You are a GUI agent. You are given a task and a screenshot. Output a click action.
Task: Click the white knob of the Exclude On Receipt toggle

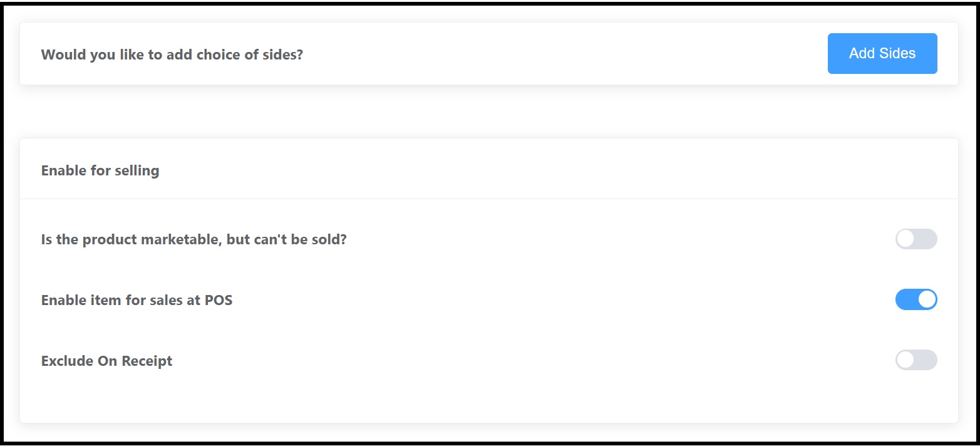click(905, 360)
